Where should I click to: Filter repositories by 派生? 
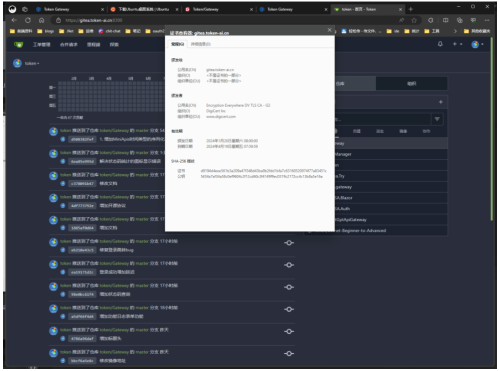coord(380,131)
